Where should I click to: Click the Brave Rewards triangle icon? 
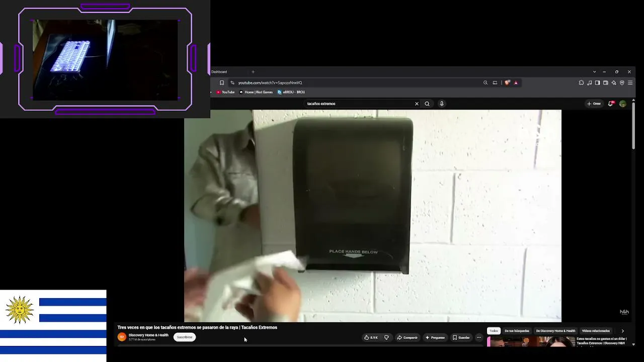click(516, 82)
